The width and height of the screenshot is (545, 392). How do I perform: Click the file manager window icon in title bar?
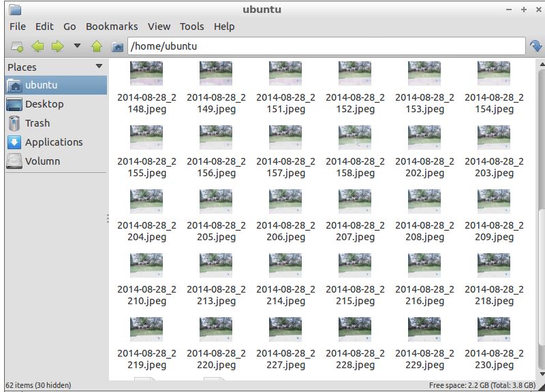point(15,10)
